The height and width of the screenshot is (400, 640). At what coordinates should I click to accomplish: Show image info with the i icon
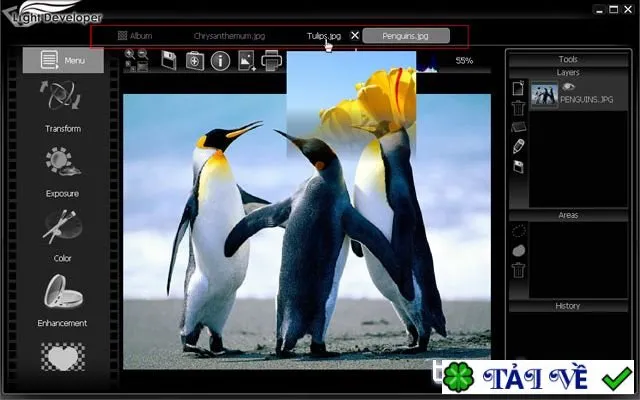tap(220, 61)
